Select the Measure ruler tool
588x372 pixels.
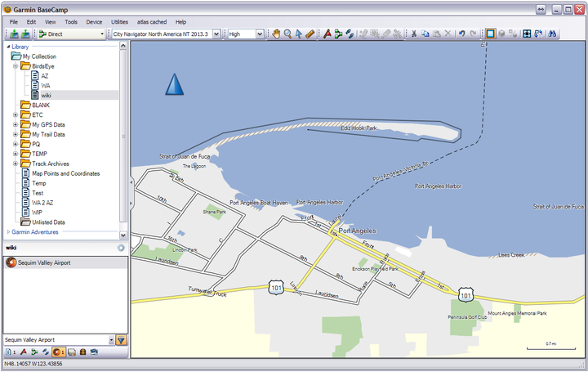310,34
